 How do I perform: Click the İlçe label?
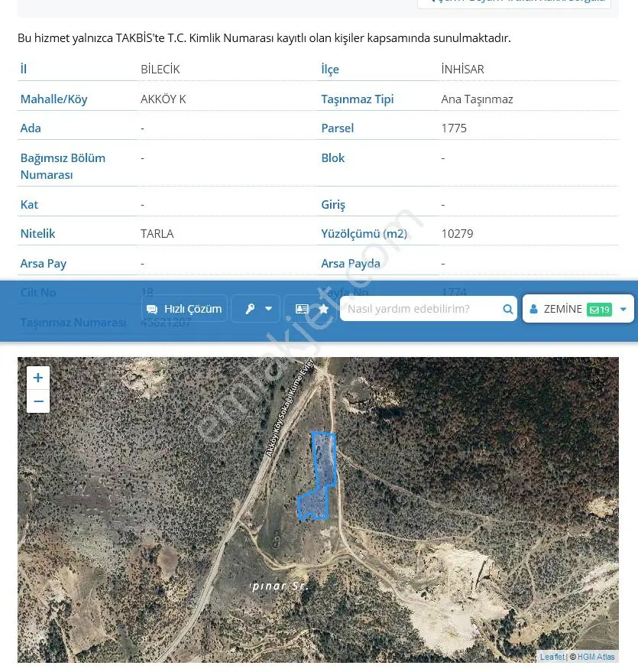(330, 70)
